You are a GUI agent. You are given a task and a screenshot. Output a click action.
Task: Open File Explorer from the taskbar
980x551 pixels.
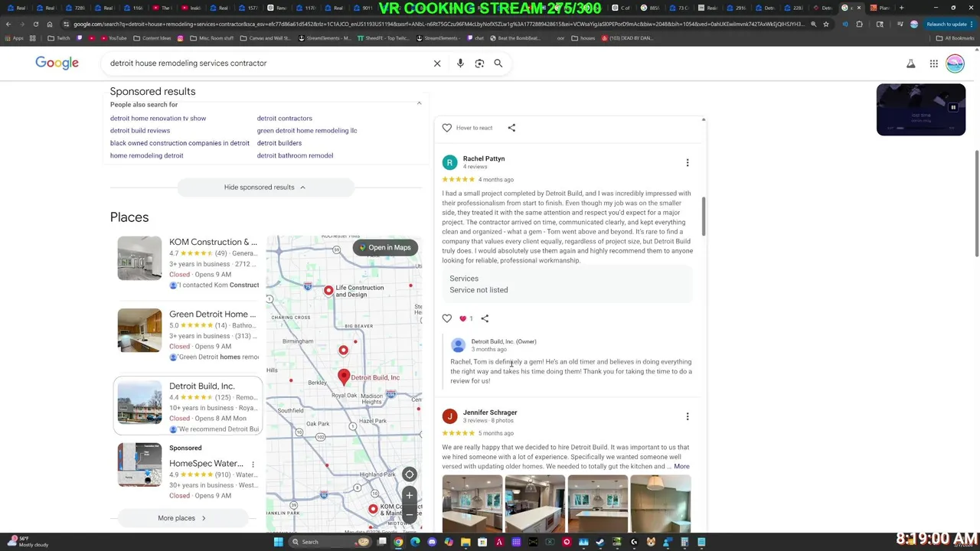point(465,542)
